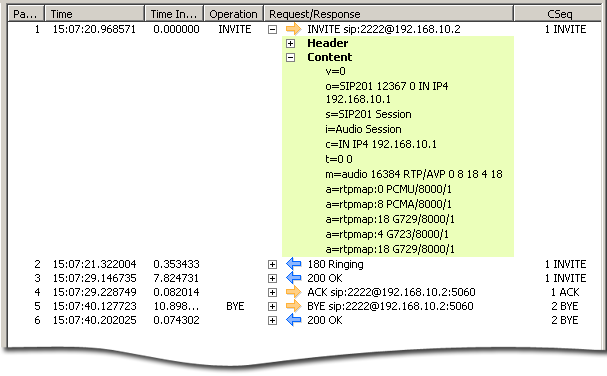This screenshot has height=376, width=607.
Task: Expand the 180 Ringing packet details
Action: [x=273, y=264]
